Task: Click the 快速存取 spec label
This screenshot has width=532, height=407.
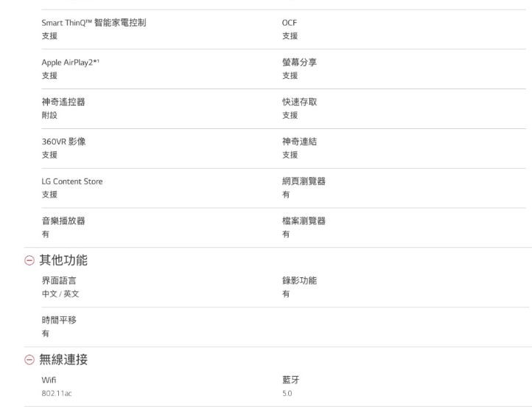Action: pos(300,102)
